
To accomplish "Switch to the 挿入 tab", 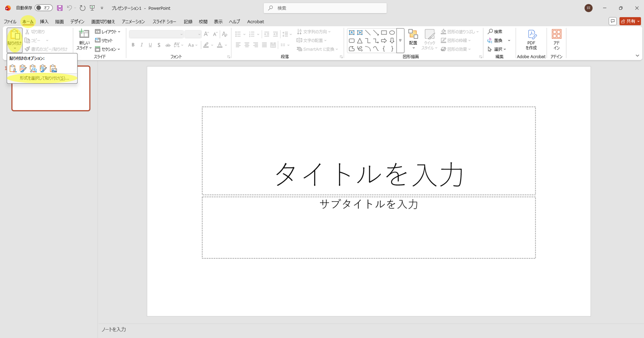I will tap(44, 22).
